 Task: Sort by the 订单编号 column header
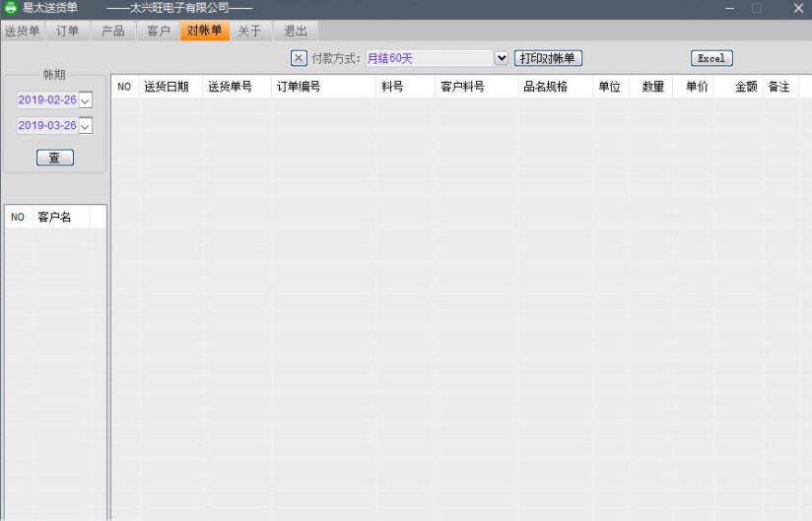pyautogui.click(x=323, y=87)
